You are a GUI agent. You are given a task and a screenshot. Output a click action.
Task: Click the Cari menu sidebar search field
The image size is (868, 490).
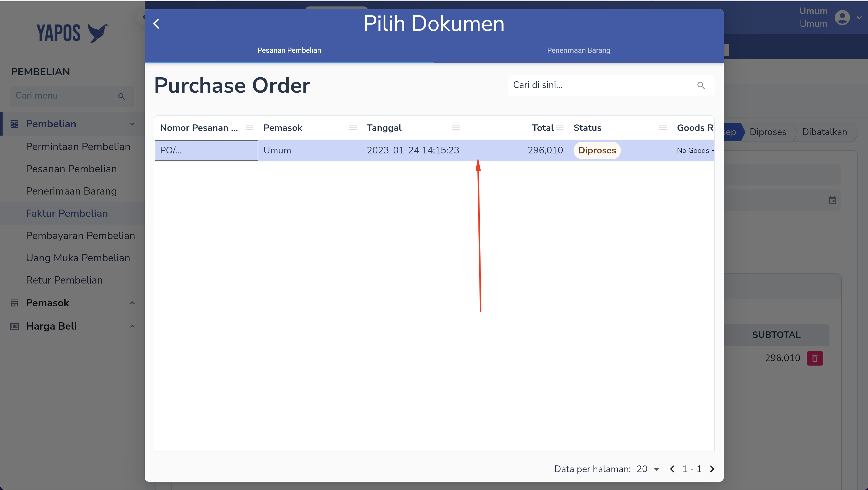pos(72,96)
